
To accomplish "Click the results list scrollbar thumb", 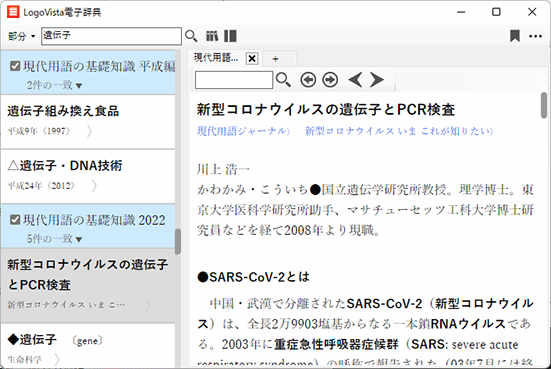I will pyautogui.click(x=178, y=241).
